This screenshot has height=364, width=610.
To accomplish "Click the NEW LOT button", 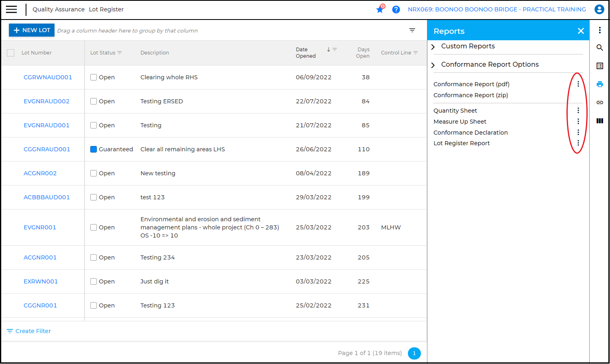I will (x=32, y=30).
